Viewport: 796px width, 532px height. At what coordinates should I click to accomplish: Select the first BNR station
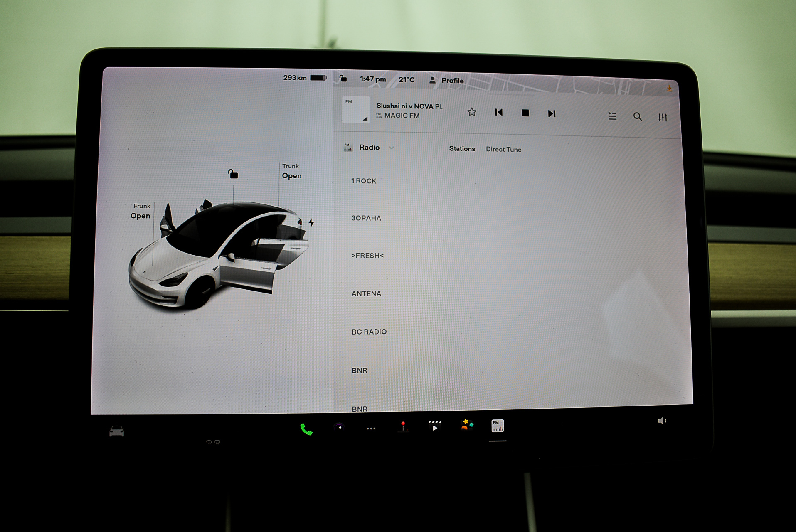click(360, 370)
